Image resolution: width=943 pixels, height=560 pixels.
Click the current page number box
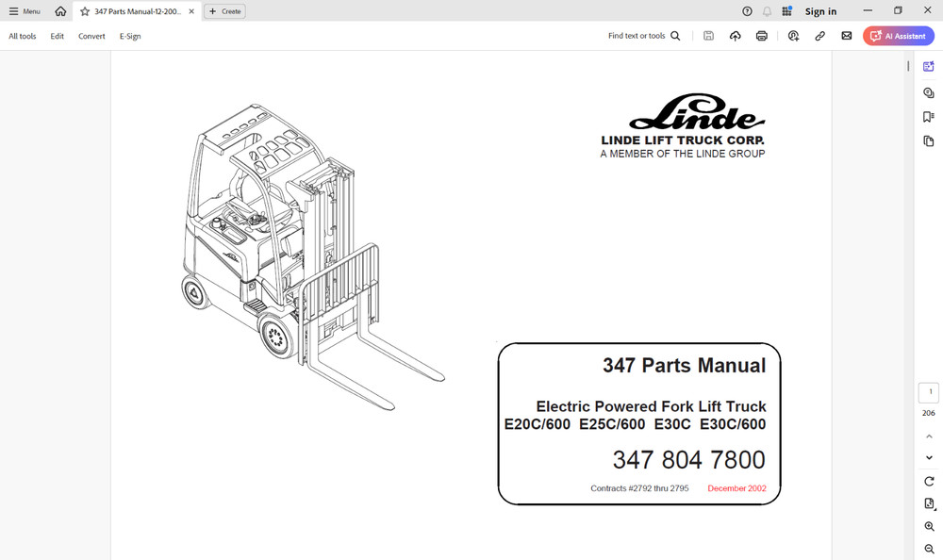tap(929, 392)
